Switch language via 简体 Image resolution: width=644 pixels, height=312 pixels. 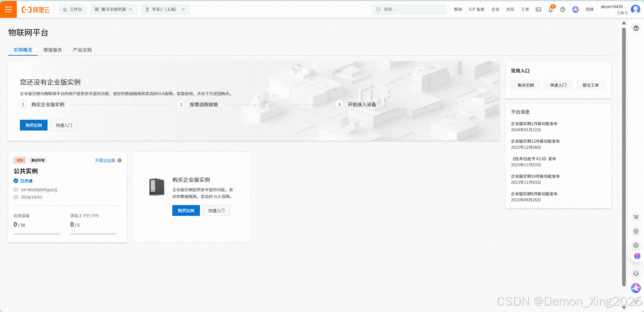tap(590, 9)
